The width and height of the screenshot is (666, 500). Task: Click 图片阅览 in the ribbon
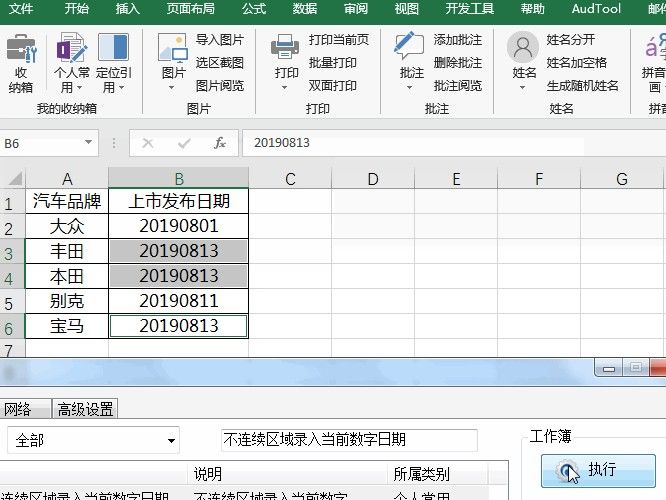click(x=220, y=86)
